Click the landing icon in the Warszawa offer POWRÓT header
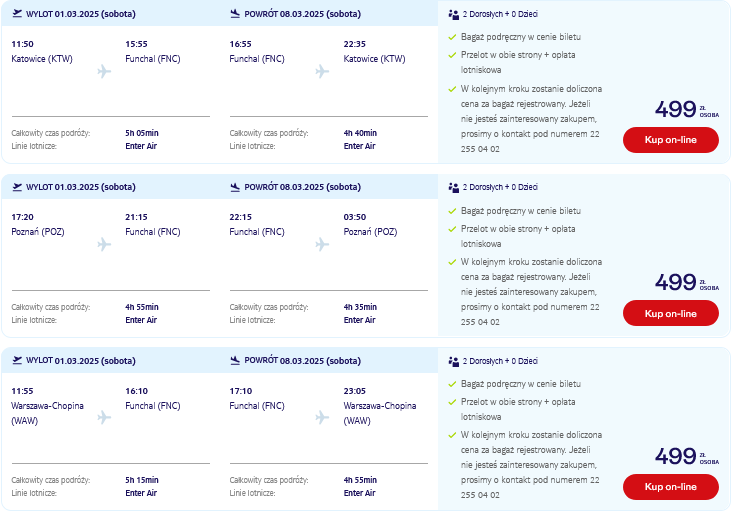 (235, 360)
